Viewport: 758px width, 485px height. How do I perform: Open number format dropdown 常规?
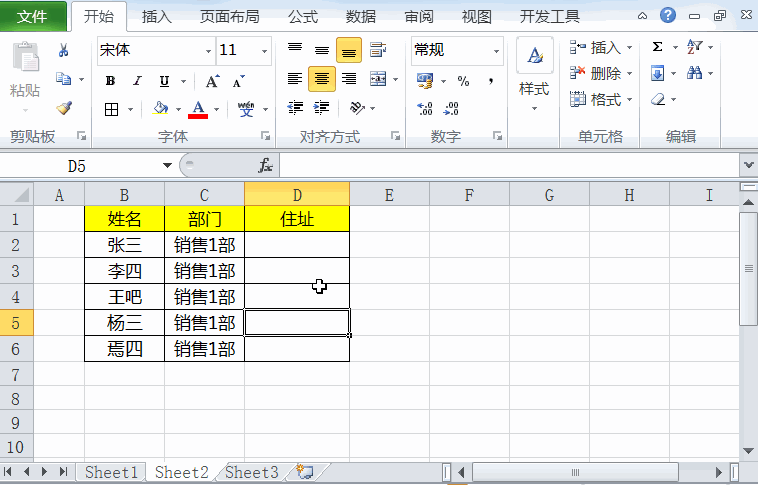496,51
